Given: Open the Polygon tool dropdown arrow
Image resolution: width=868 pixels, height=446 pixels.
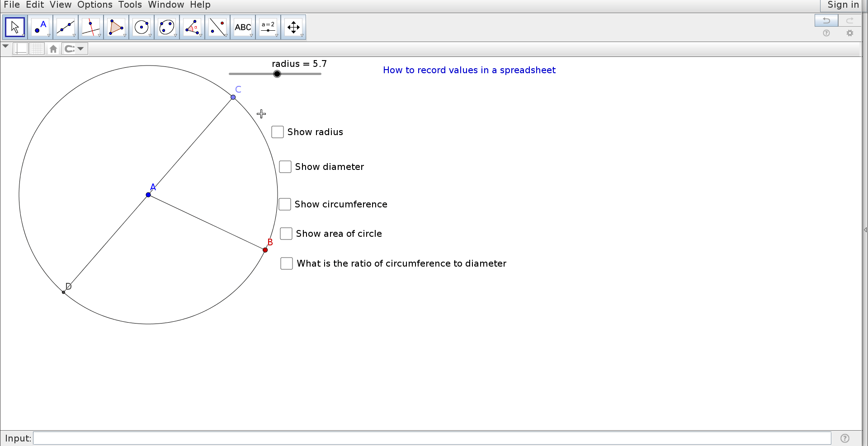Looking at the screenshot, I should (125, 35).
